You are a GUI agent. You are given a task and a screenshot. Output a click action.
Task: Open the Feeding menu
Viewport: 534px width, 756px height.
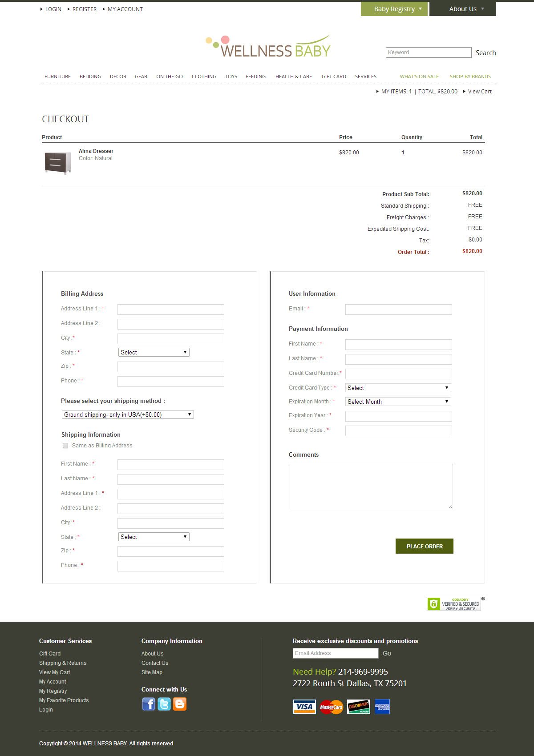click(256, 76)
